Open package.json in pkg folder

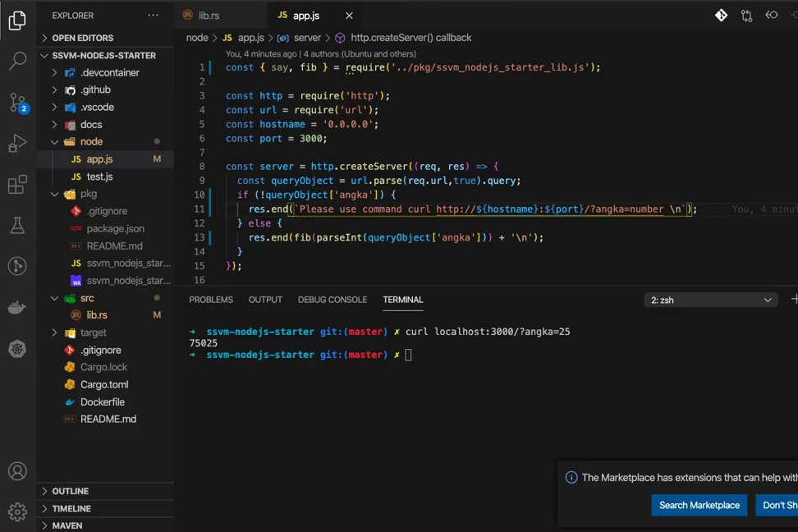point(106,228)
